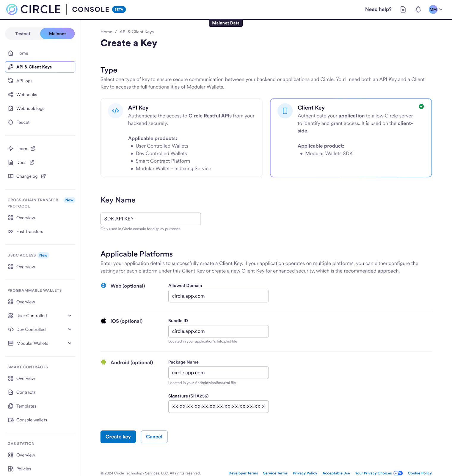Screen dimensions: 452x476
Task: Click the Cancel button
Action: pyautogui.click(x=154, y=437)
